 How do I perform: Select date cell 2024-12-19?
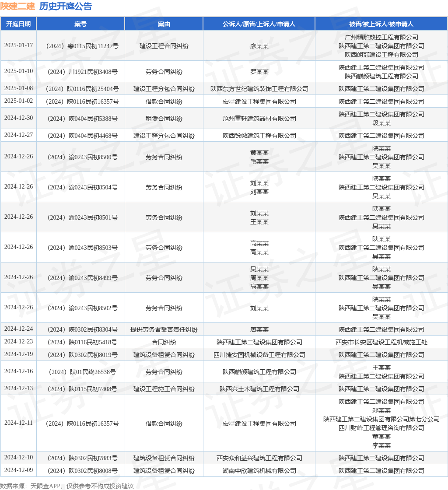pos(18,354)
